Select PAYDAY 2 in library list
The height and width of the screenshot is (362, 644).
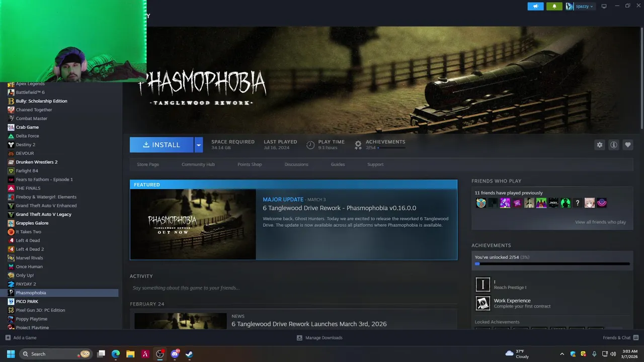point(26,284)
